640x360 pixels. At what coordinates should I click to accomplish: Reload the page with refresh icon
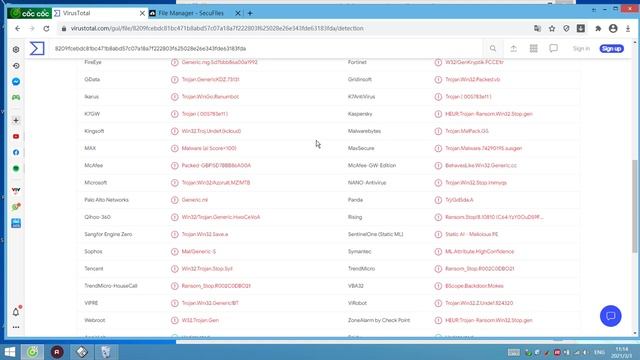(x=47, y=29)
